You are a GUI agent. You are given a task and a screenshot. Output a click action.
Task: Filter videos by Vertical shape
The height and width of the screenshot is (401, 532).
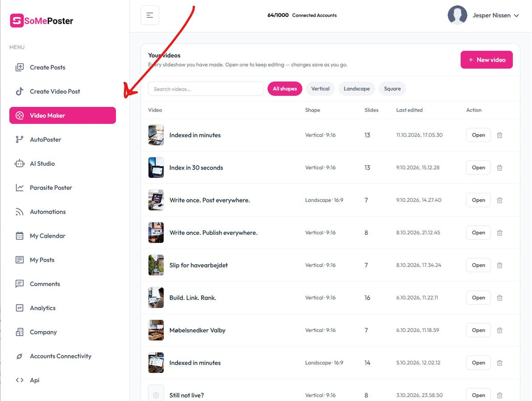click(320, 88)
